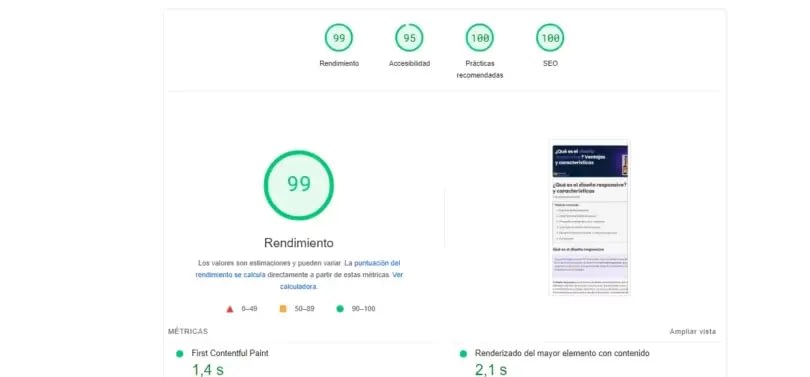Click the MÉTRICAS section heading

pyautogui.click(x=188, y=332)
